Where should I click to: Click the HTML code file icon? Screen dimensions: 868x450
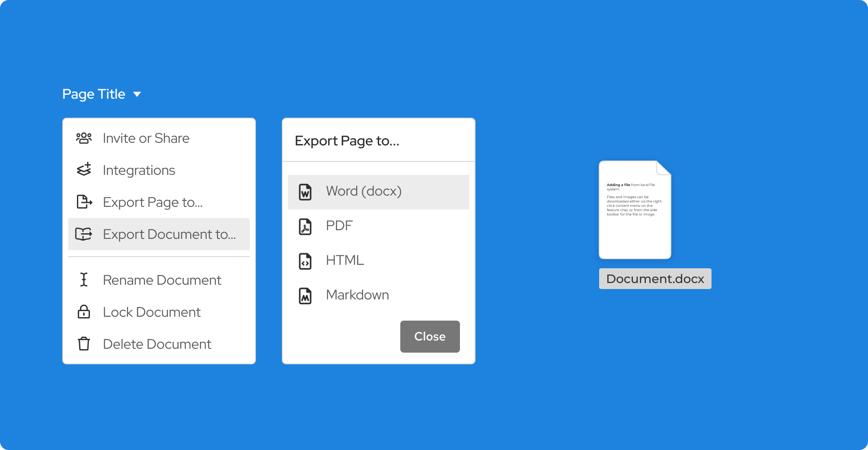click(x=305, y=261)
